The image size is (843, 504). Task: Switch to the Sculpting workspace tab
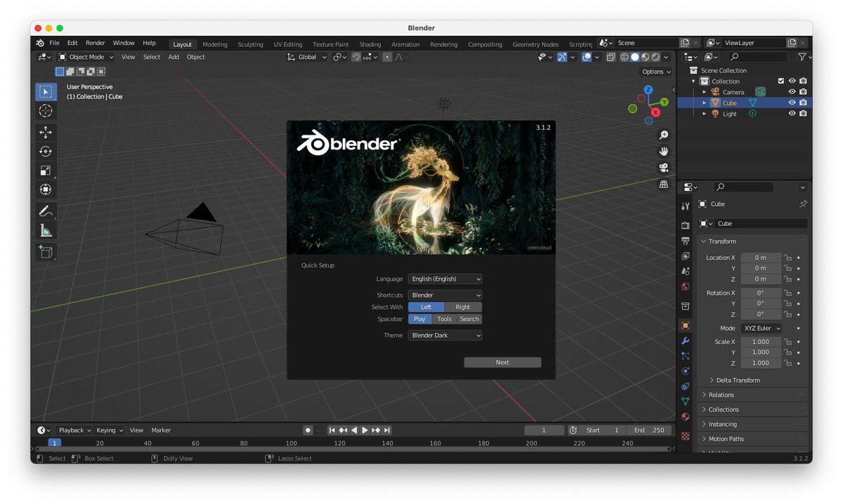250,44
